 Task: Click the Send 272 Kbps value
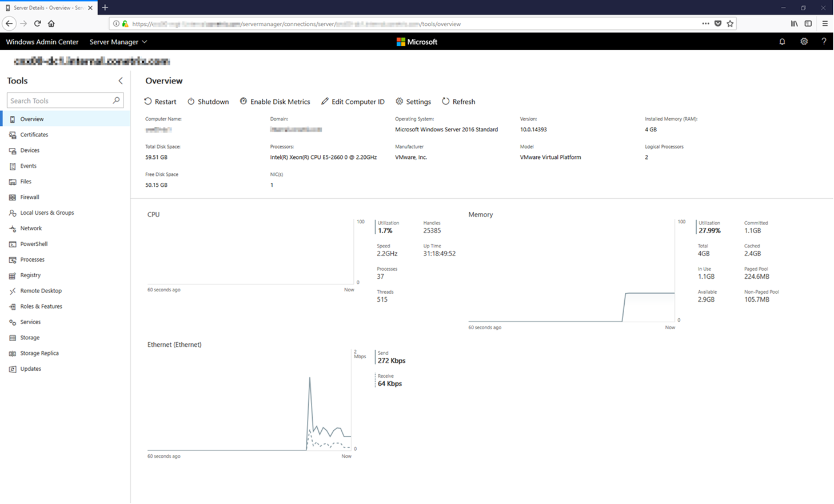(392, 361)
